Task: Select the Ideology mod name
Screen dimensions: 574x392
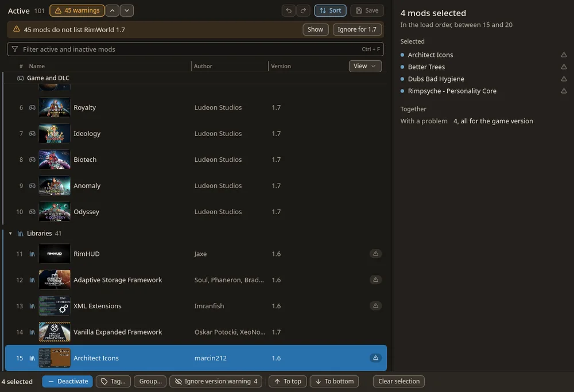Action: tap(87, 134)
